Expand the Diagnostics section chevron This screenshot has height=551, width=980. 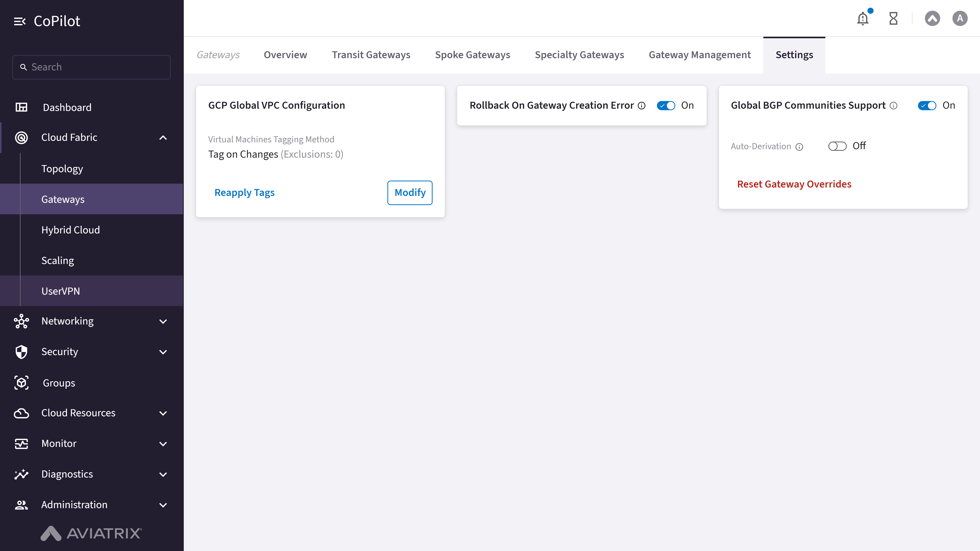pyautogui.click(x=163, y=474)
